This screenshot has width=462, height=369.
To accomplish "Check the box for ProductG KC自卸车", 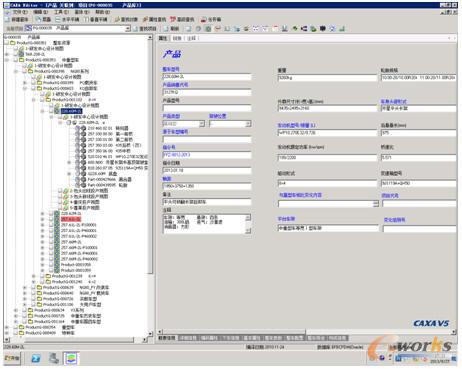I will click(x=33, y=88).
